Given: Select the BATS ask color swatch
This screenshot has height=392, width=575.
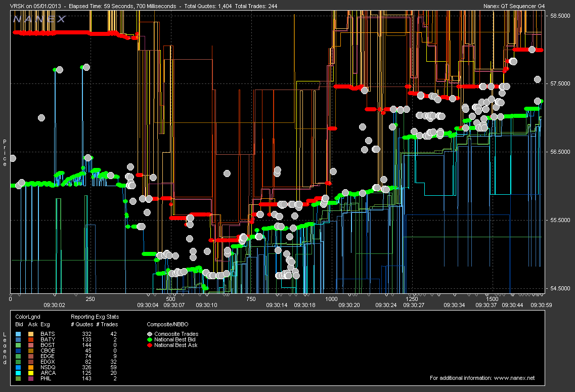Looking at the screenshot, I should pos(31,334).
